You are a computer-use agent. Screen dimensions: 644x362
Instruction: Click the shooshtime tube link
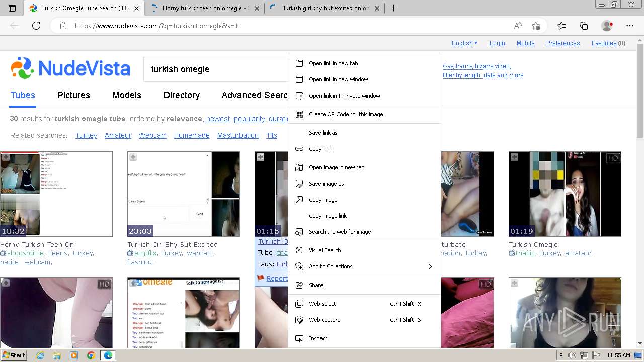click(x=25, y=253)
